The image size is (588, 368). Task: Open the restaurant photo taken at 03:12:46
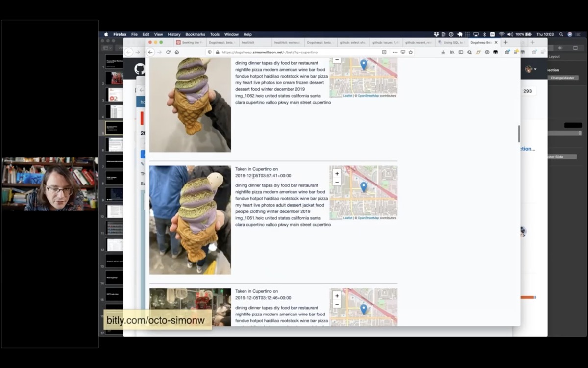click(x=190, y=307)
